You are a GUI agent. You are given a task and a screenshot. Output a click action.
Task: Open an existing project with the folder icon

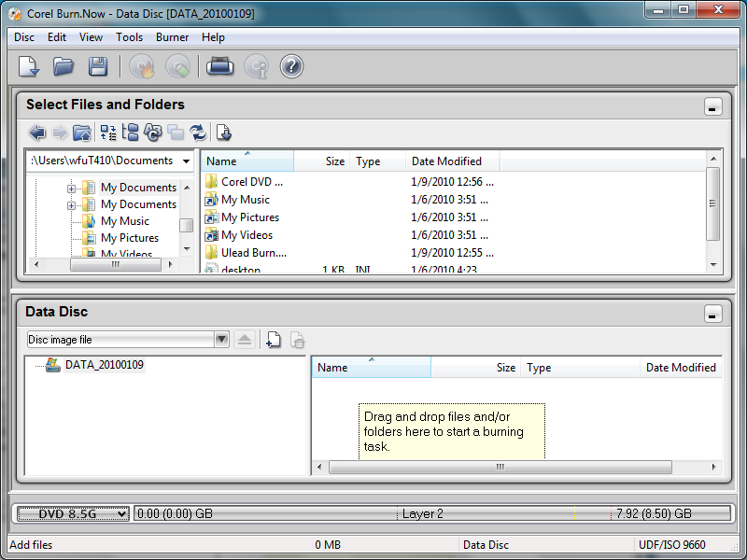[63, 66]
